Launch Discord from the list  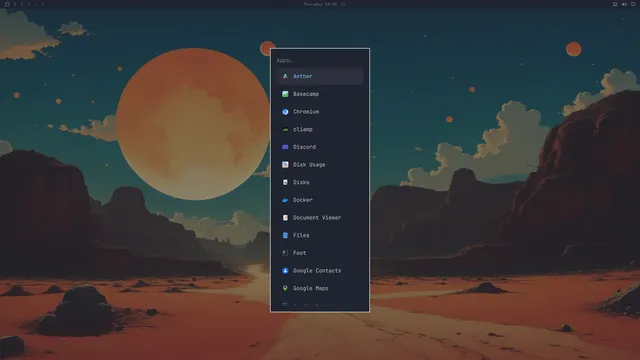click(x=320, y=147)
